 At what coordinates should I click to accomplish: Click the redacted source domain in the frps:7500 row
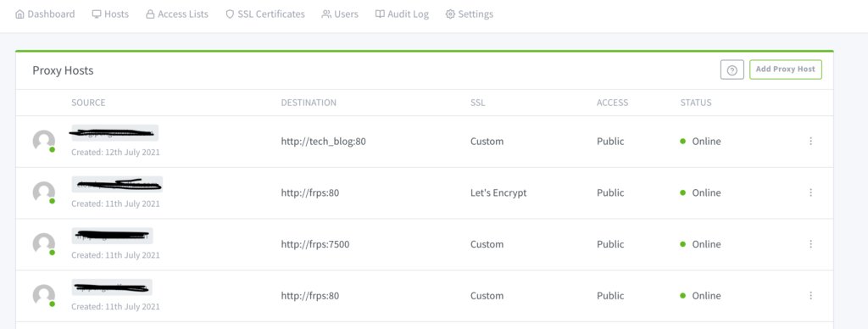113,236
